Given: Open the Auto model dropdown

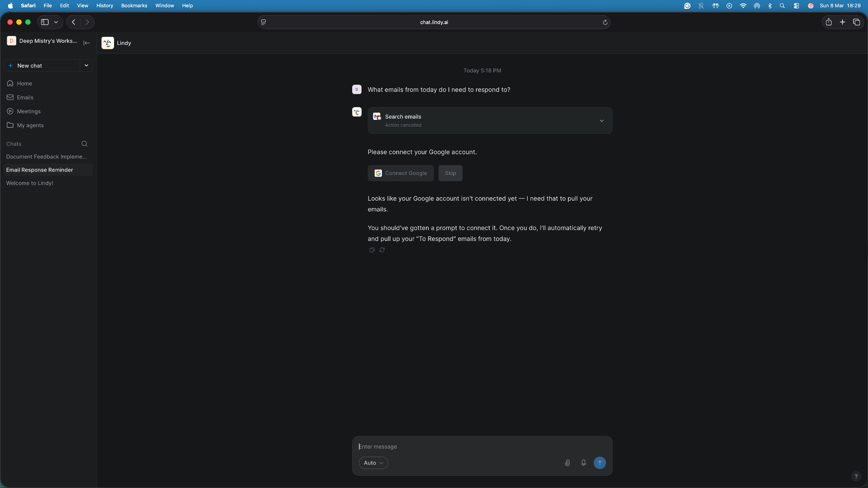Looking at the screenshot, I should pyautogui.click(x=373, y=463).
